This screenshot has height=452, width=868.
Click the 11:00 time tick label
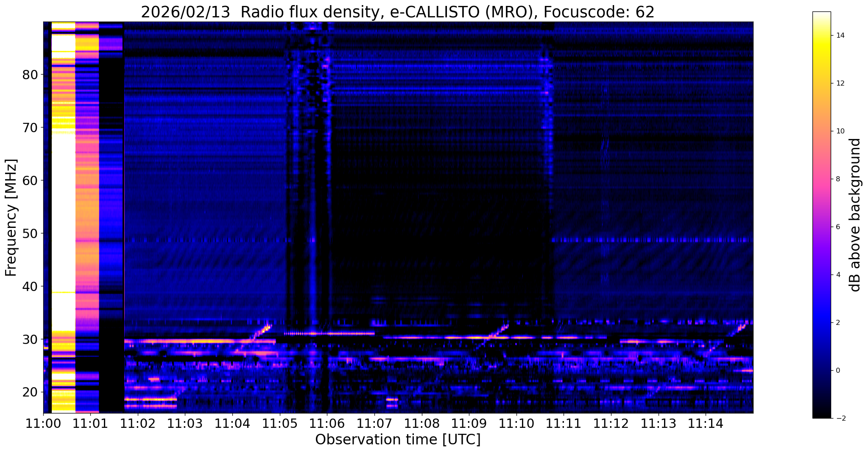point(43,423)
